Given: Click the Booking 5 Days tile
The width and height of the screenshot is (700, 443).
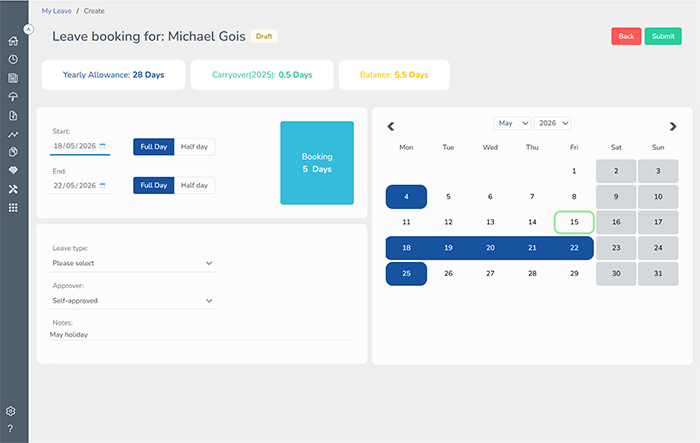Looking at the screenshot, I should (x=317, y=163).
